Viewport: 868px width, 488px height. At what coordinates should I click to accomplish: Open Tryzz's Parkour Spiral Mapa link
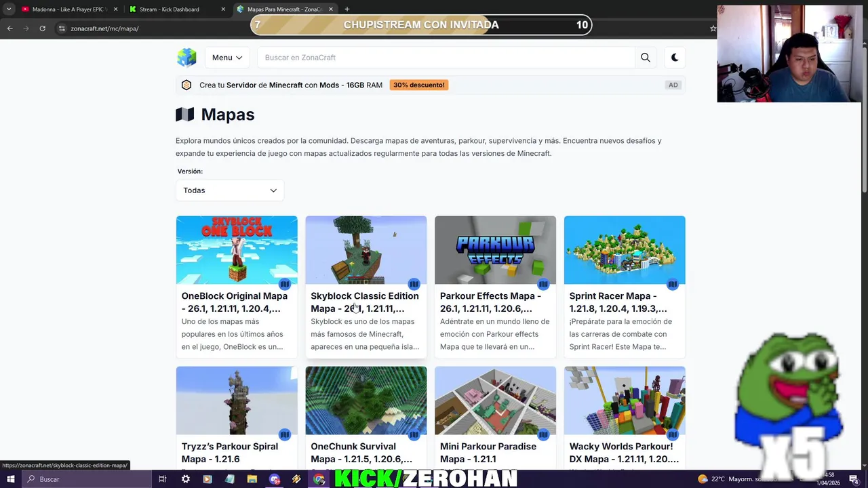pos(230,453)
